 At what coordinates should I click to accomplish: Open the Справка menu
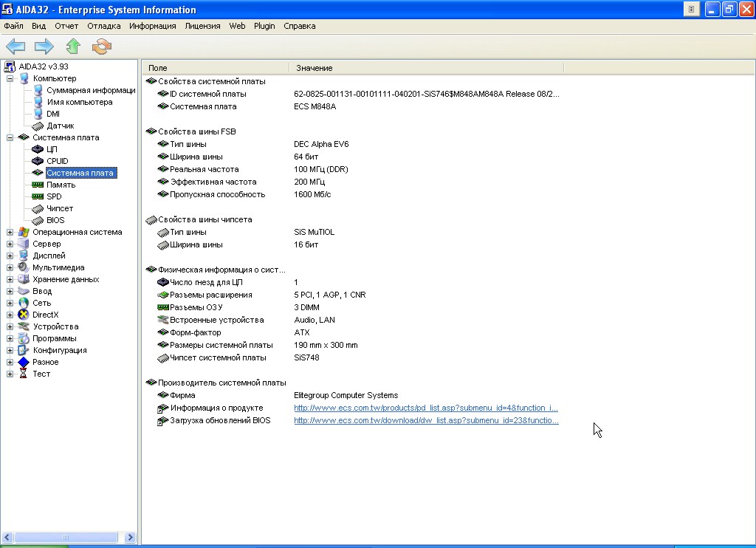pyautogui.click(x=300, y=26)
